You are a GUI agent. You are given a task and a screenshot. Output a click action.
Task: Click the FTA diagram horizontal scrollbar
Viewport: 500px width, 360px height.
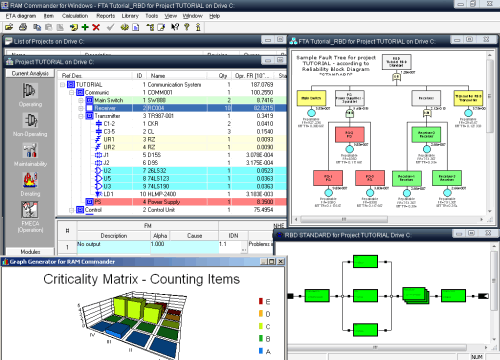tap(344, 219)
